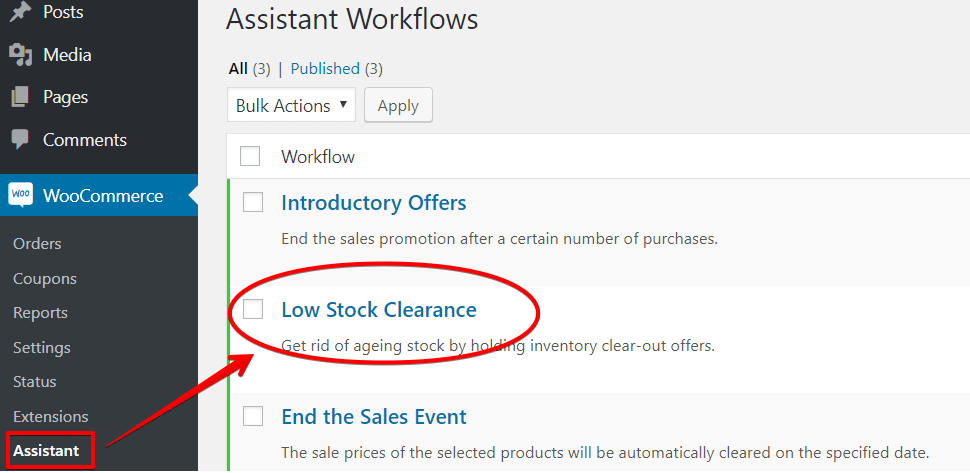Tick the select-all Workflow header checkbox
This screenshot has height=473, width=970.
pyautogui.click(x=250, y=156)
